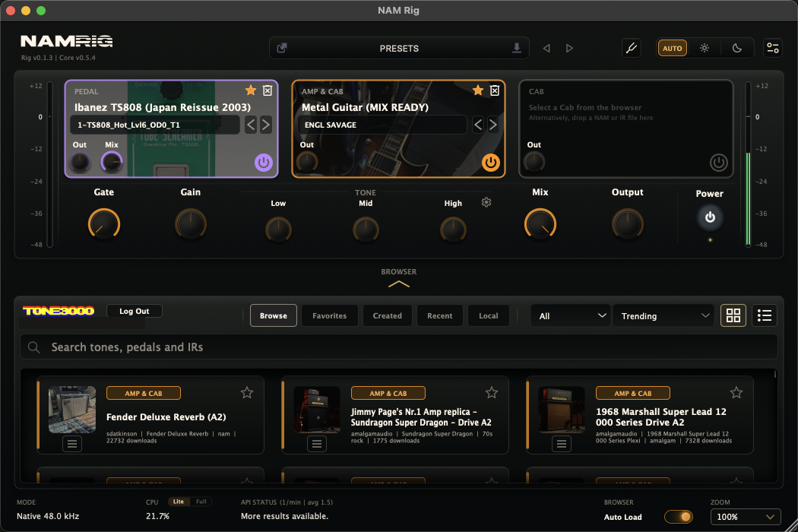This screenshot has width=798, height=532.
Task: Favorite the 1968 Marshall Super Lead card
Action: pos(736,392)
